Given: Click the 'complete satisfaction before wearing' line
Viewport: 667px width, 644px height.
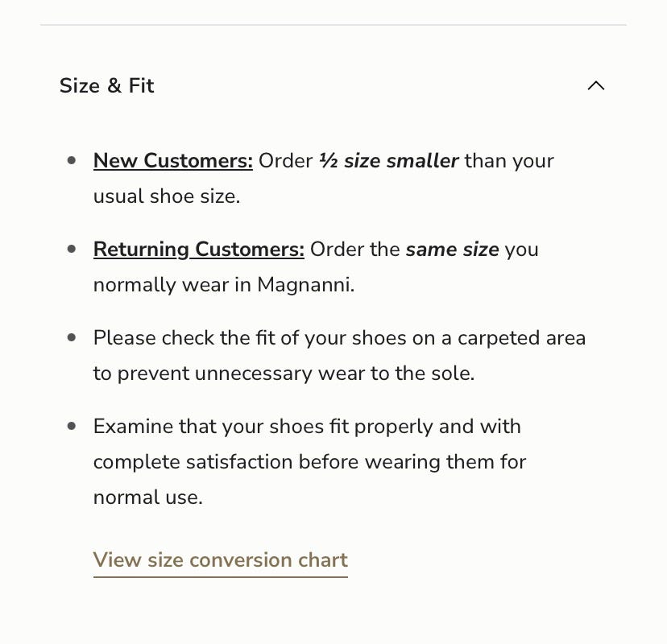Looking at the screenshot, I should tap(309, 461).
